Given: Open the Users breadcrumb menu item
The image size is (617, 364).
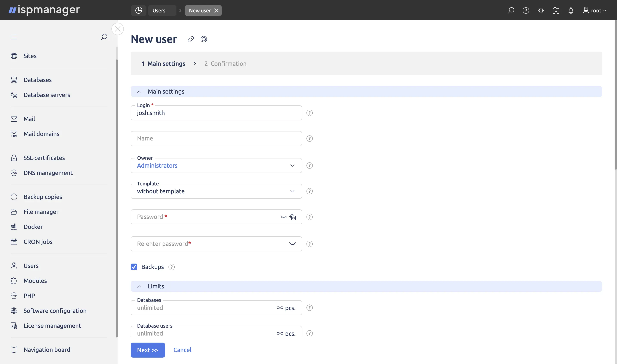Looking at the screenshot, I should [x=159, y=10].
